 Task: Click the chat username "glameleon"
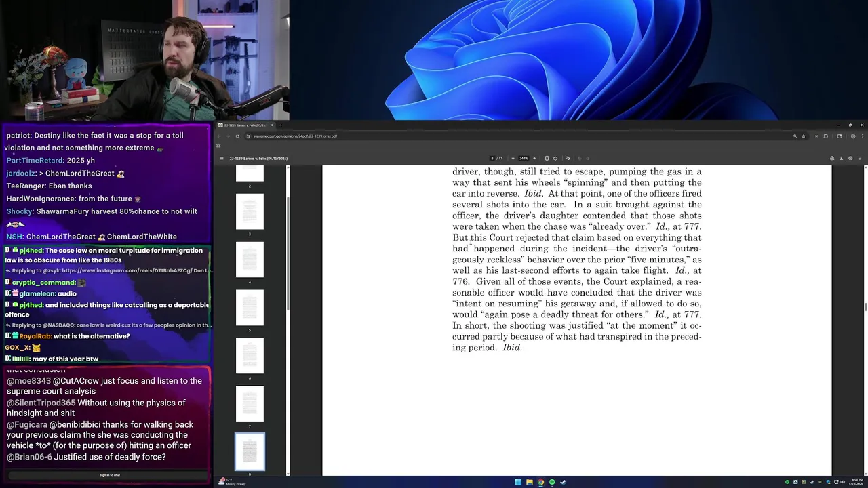click(x=37, y=293)
